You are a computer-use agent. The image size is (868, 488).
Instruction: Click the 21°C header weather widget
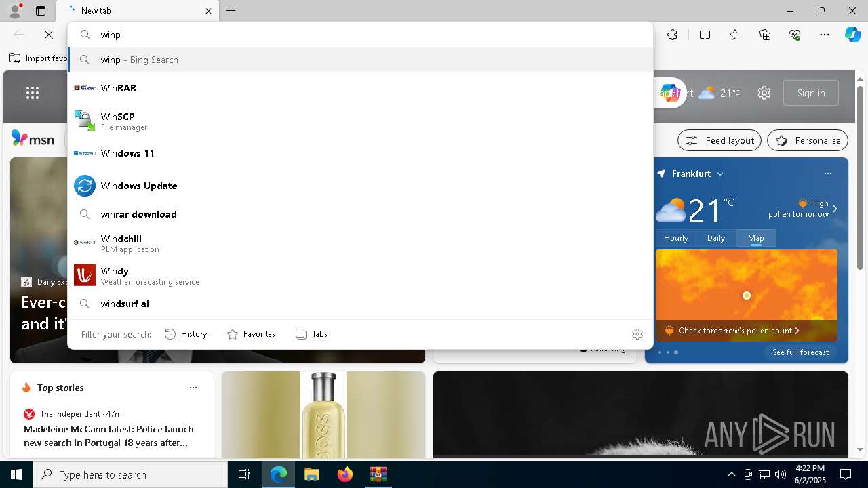719,93
